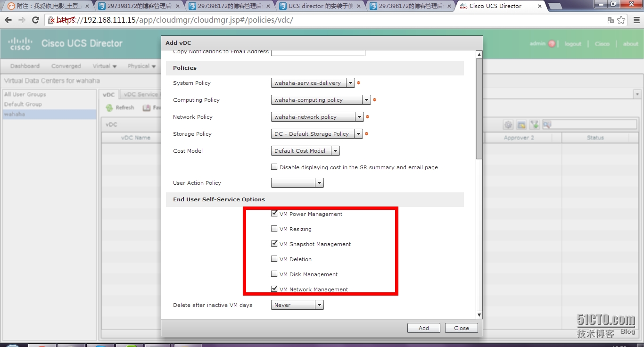Click vDC Name column header
Viewport: 644px width, 347px height.
click(136, 138)
